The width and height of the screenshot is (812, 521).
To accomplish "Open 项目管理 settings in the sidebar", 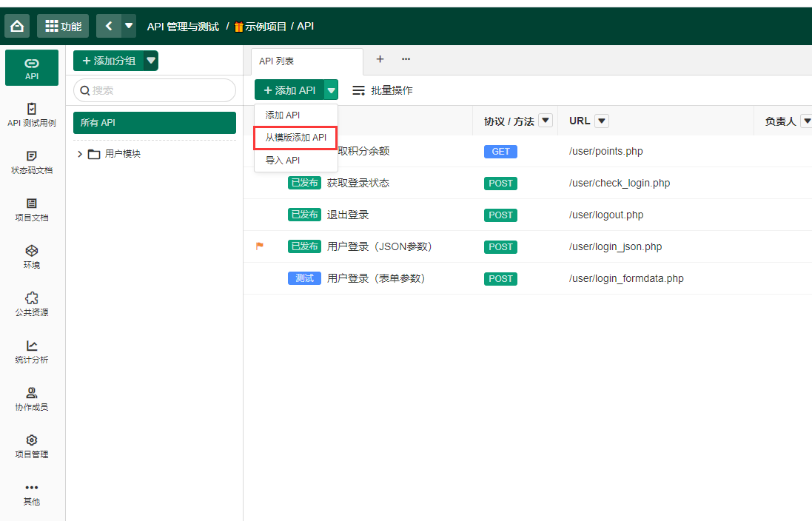I will 31,446.
